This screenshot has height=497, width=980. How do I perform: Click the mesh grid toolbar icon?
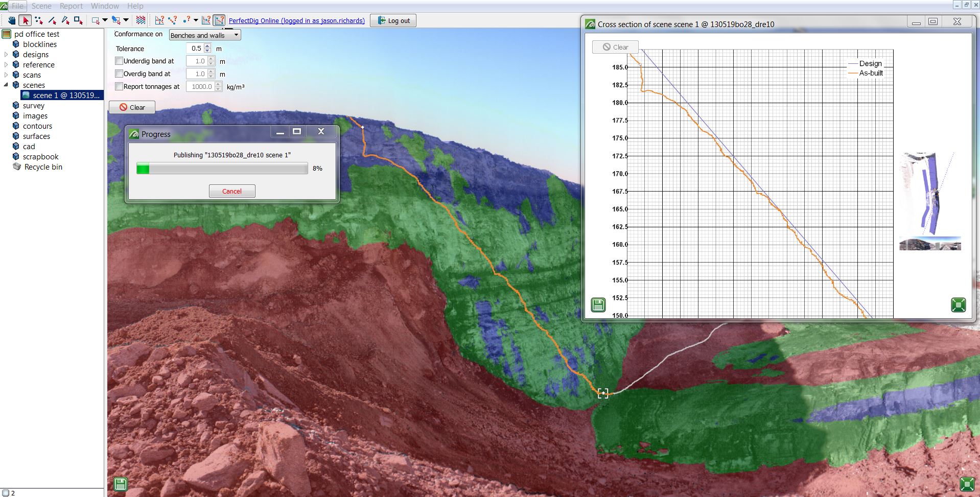(140, 20)
